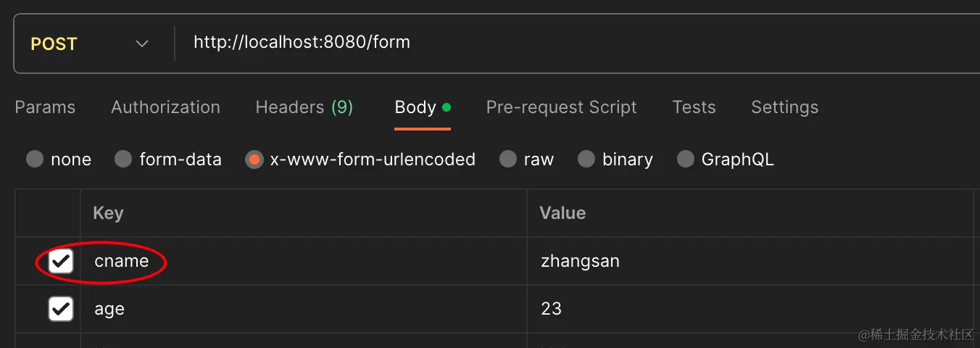Open the Settings tab

[x=784, y=107]
